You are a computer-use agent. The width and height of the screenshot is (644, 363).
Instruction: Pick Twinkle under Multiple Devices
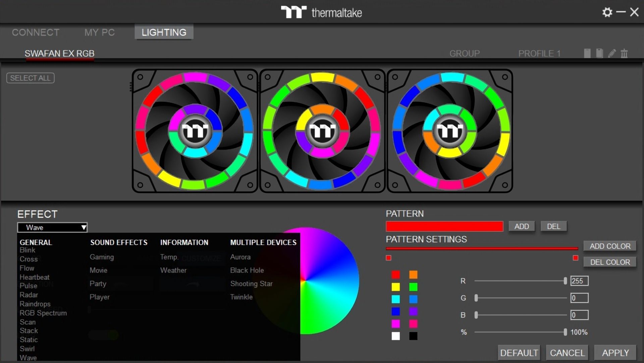click(x=241, y=297)
